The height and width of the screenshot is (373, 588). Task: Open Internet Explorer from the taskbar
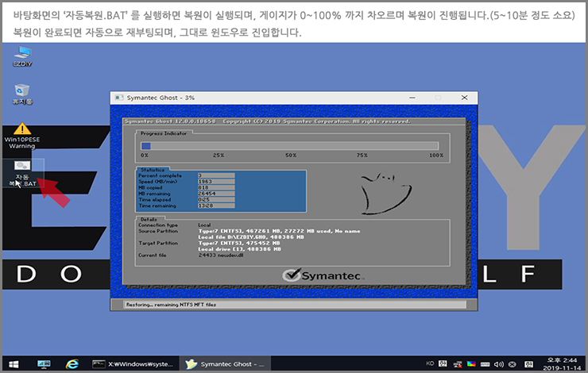coord(72,364)
